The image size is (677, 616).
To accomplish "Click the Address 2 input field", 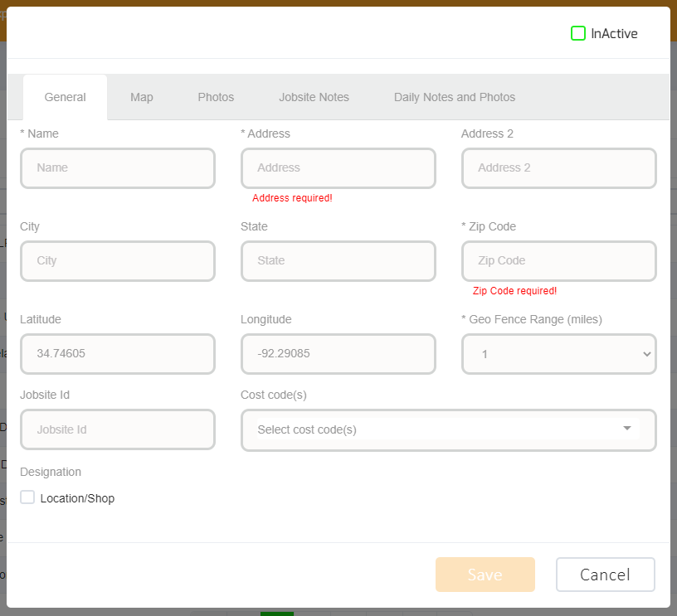I will [x=558, y=167].
